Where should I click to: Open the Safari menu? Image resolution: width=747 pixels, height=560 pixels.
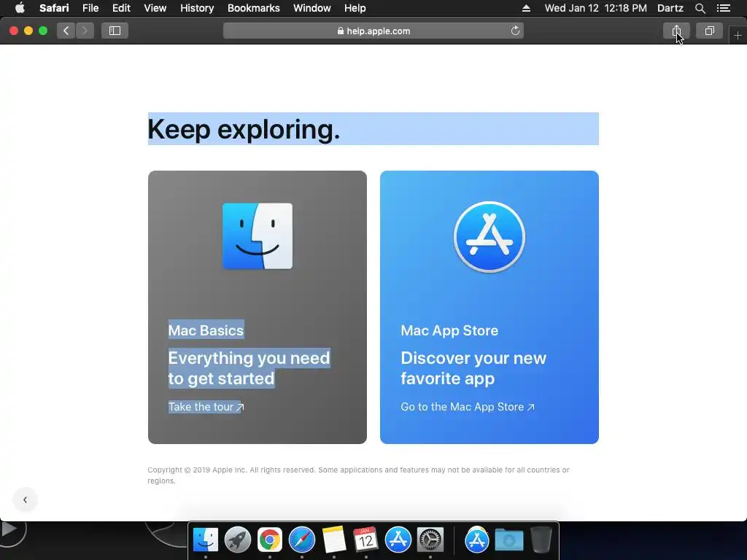tap(54, 8)
